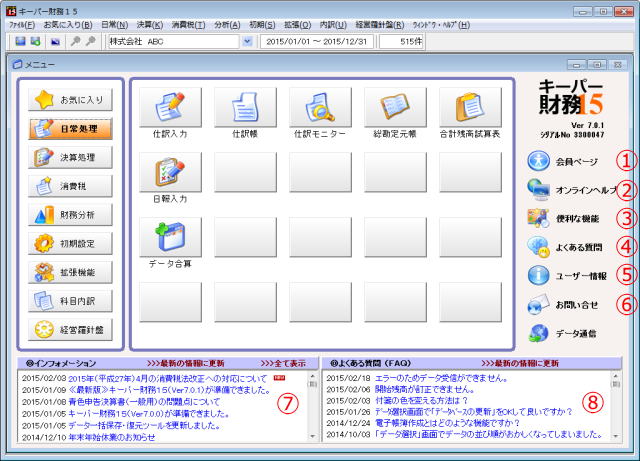Image resolution: width=640 pixels, height=461 pixels.
Task: Click the お気に入り favorites sidebar button
Action: point(70,100)
